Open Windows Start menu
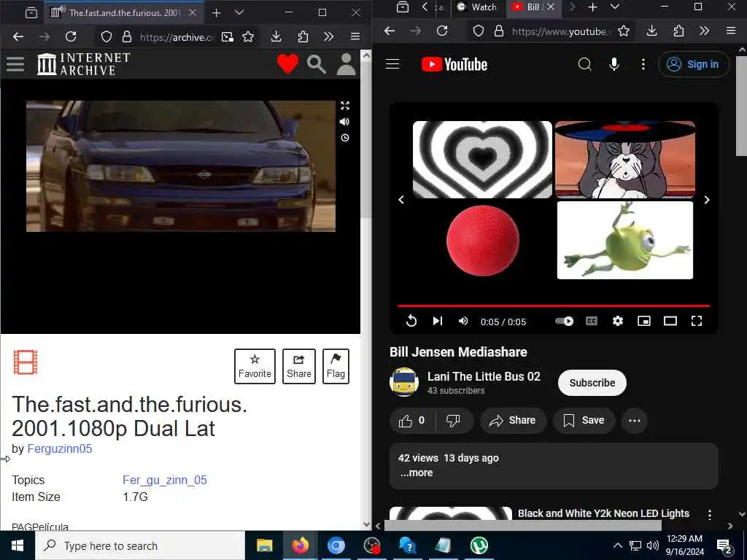 [18, 545]
